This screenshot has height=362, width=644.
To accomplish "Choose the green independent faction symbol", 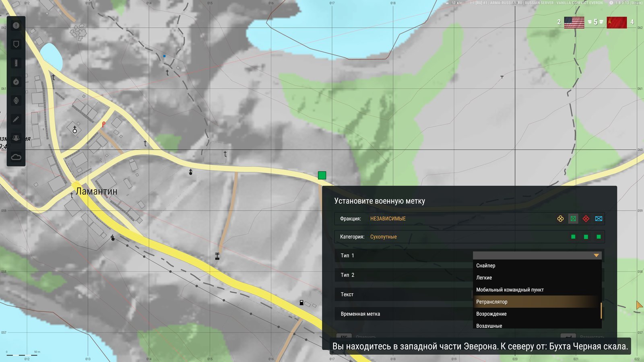I will coord(573,218).
